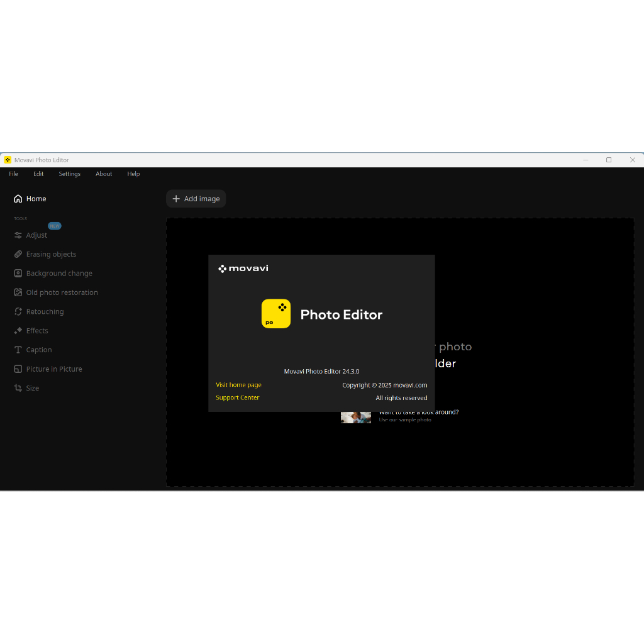Follow the Visit home page link

tap(238, 385)
